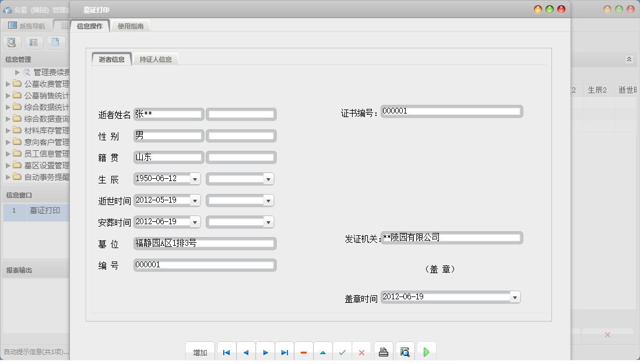Click the red minus delete record icon
The height and width of the screenshot is (364, 640).
click(x=304, y=352)
